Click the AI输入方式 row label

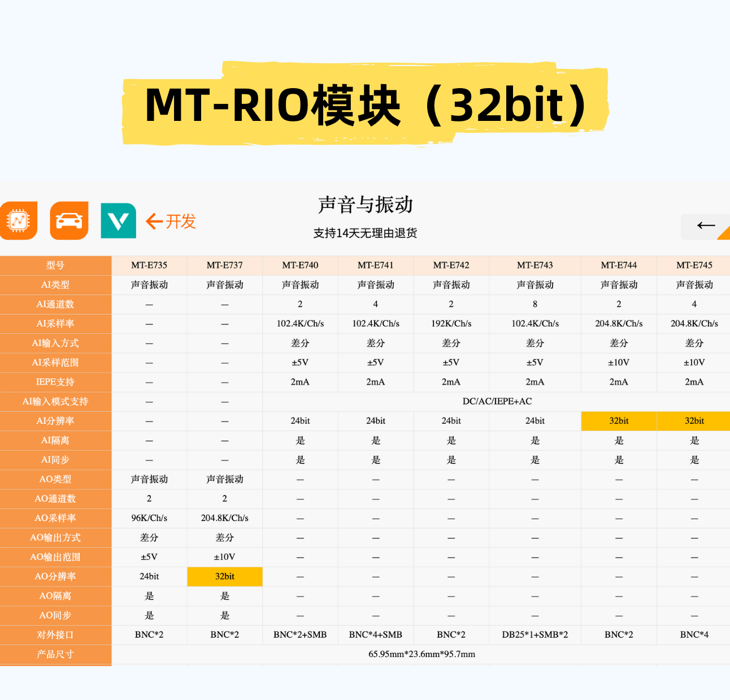pyautogui.click(x=55, y=343)
